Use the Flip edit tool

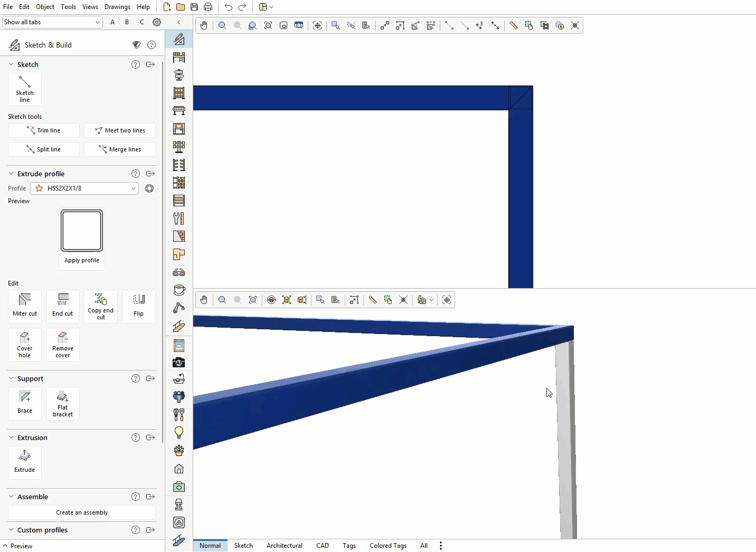139,306
